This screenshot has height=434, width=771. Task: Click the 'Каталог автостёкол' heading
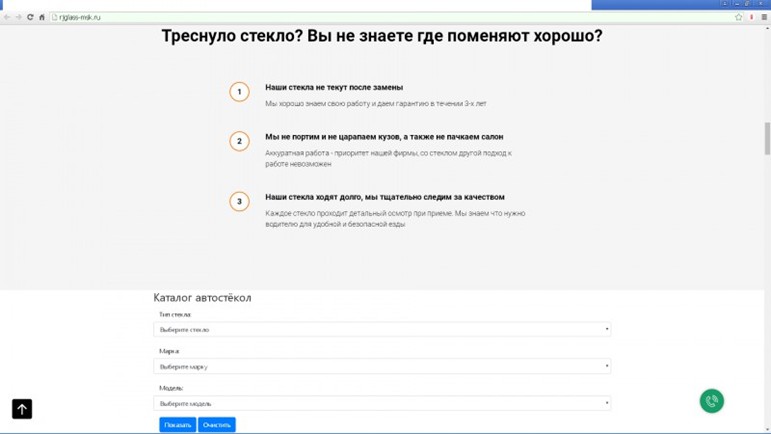pos(202,297)
